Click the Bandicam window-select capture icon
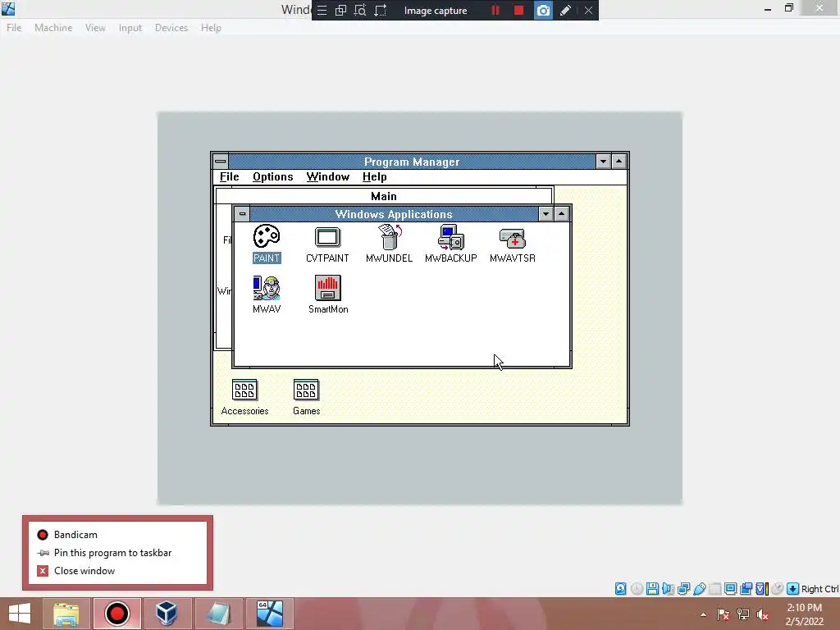The height and width of the screenshot is (630, 840). [340, 10]
